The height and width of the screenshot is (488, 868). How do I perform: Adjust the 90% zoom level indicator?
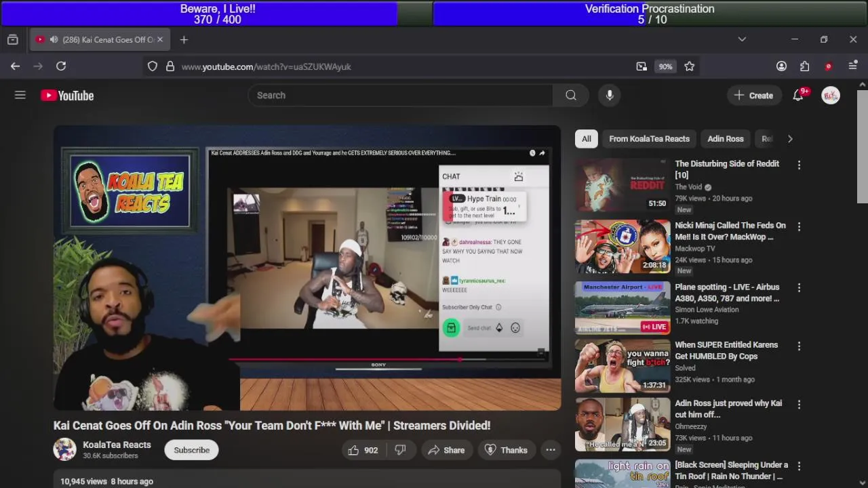[665, 66]
